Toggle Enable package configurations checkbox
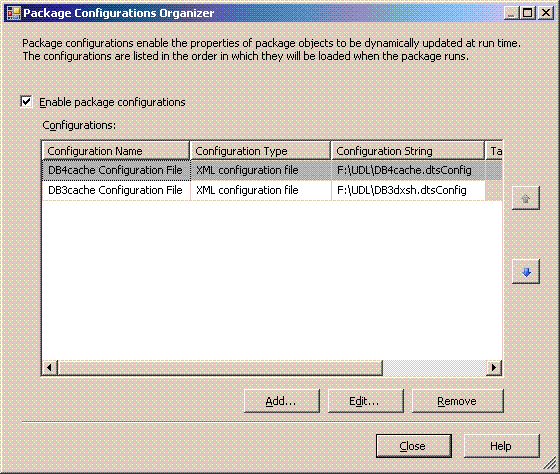Screen dimensions: 560x474 (x=26, y=102)
